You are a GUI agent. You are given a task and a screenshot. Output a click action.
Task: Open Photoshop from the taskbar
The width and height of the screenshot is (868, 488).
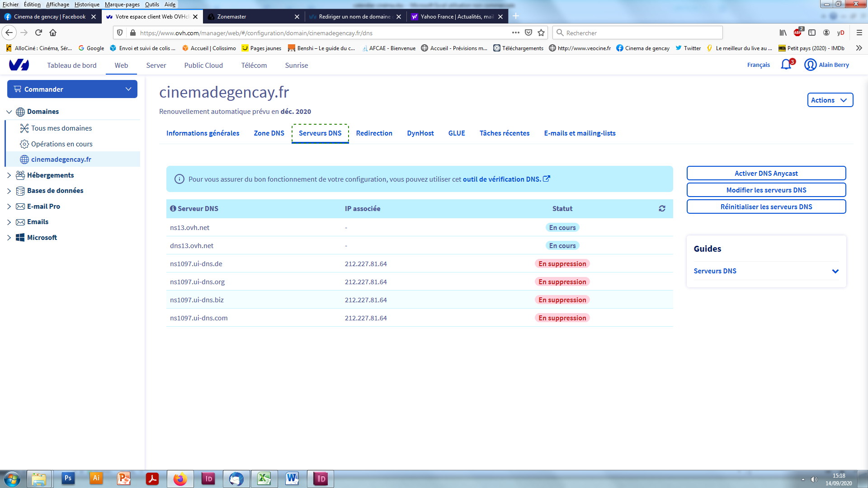(x=68, y=479)
